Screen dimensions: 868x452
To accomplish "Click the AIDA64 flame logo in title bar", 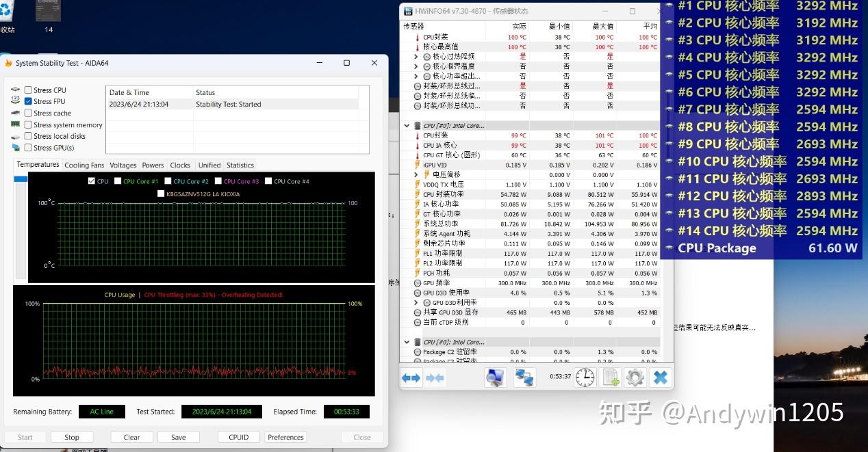I will pos(8,62).
